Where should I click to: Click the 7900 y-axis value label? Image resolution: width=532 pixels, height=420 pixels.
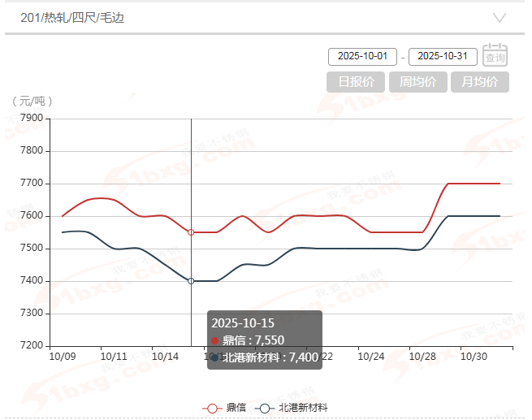coord(31,119)
